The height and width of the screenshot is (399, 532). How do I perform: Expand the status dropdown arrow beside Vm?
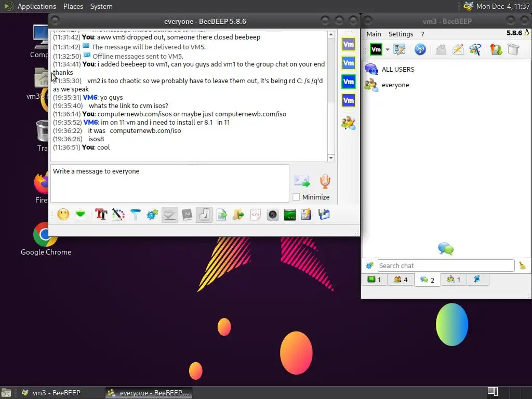[387, 49]
